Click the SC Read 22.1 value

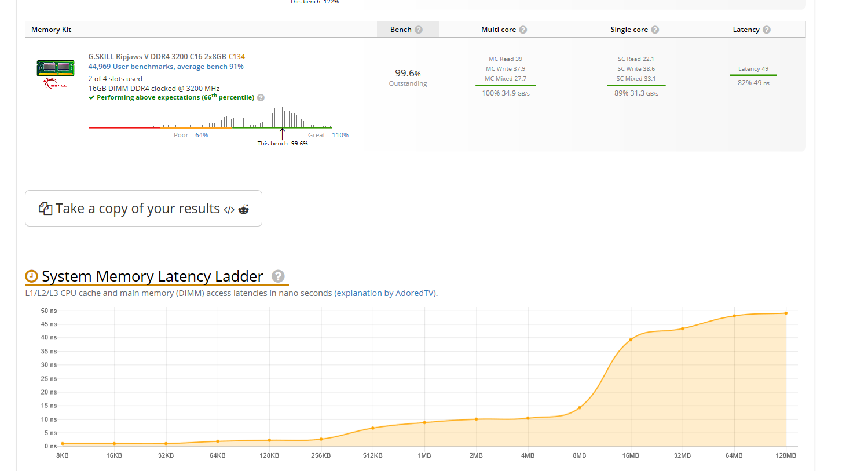[636, 59]
